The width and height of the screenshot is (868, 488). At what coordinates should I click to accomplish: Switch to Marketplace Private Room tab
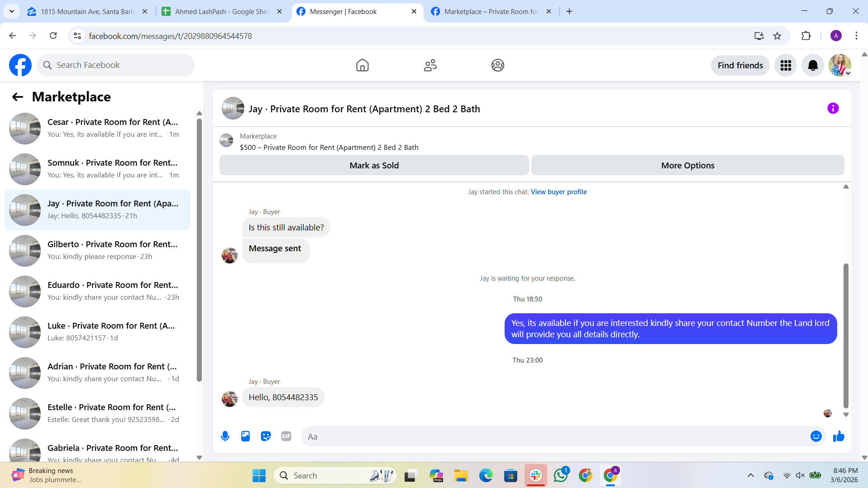click(491, 11)
